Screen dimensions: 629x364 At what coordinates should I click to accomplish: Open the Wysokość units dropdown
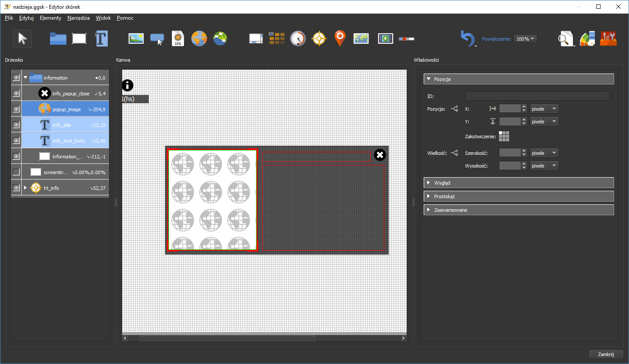(x=544, y=166)
